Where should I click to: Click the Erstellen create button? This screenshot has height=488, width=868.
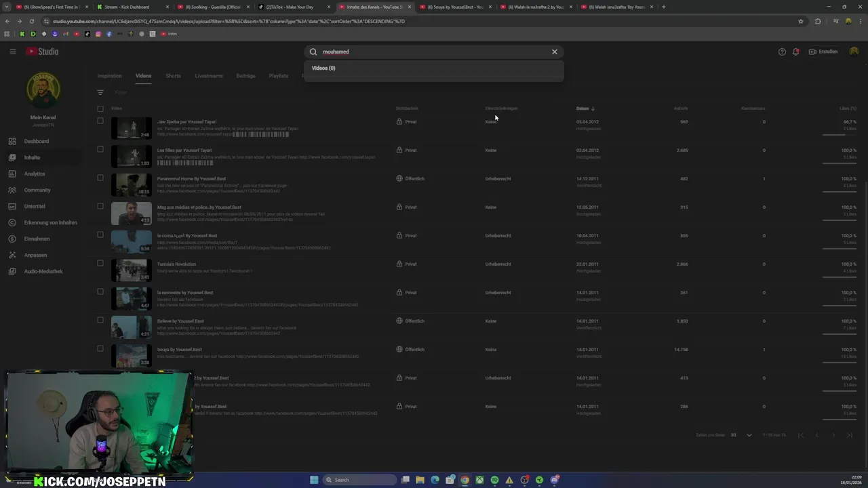click(x=823, y=52)
